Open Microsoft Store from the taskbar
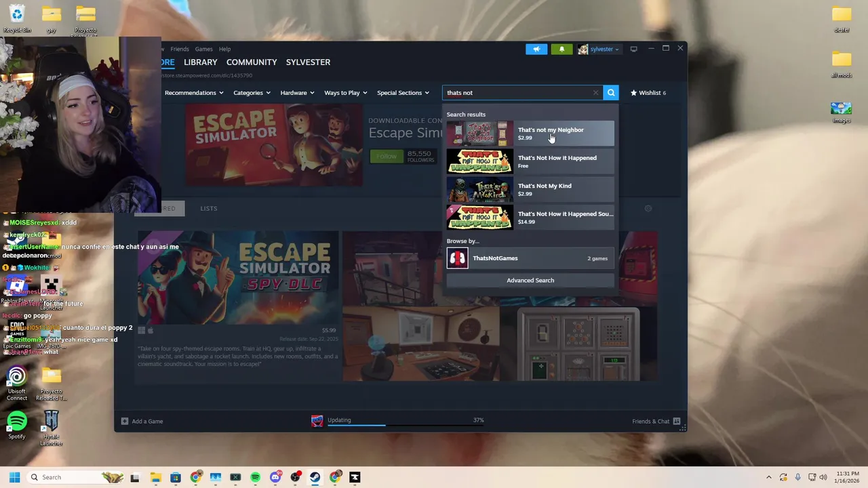Image resolution: width=868 pixels, height=488 pixels. pyautogui.click(x=176, y=477)
